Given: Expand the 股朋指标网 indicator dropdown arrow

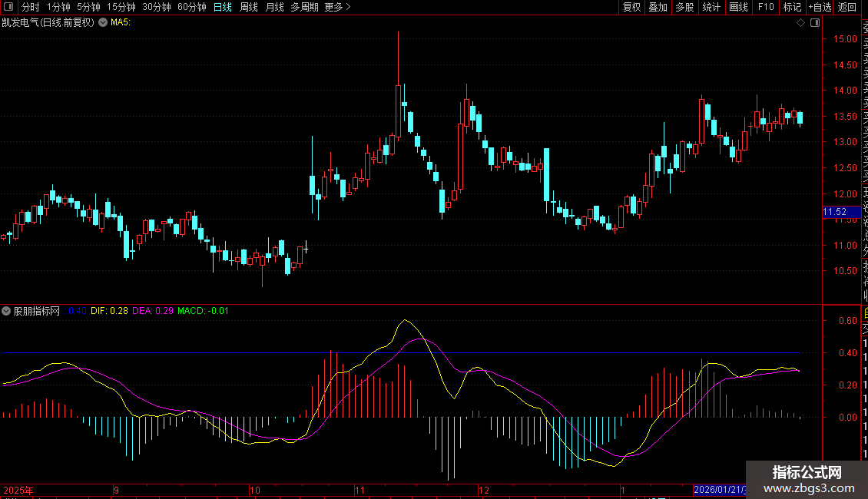Looking at the screenshot, I should 7,311.
